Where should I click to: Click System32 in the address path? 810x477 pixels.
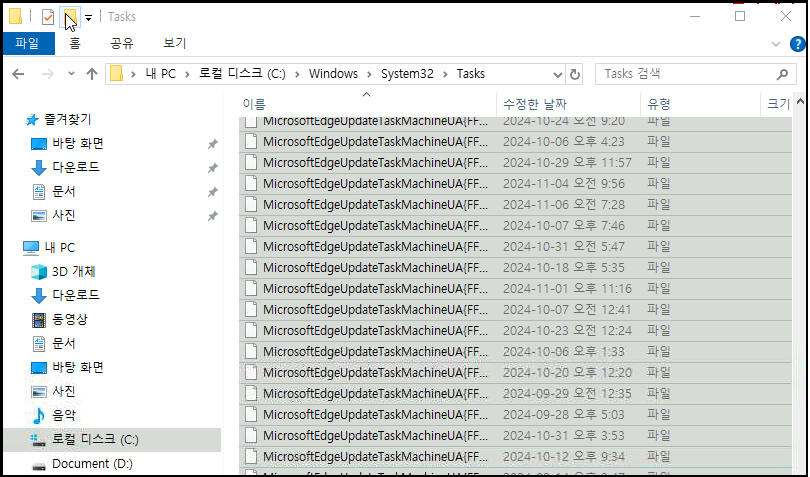tap(407, 74)
